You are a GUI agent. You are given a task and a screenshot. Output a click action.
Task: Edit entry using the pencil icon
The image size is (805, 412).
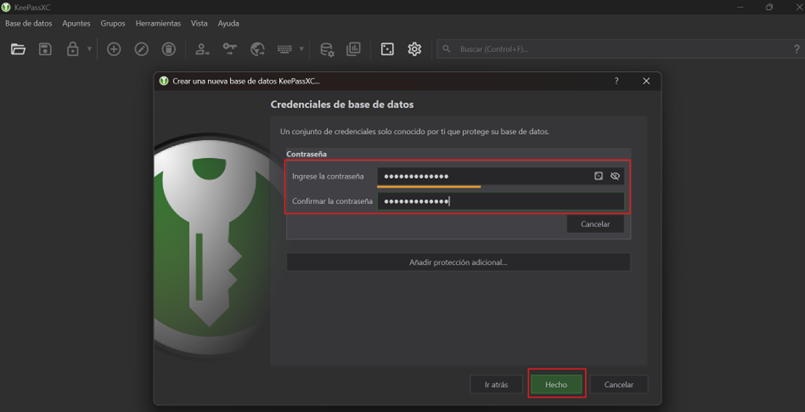(141, 49)
